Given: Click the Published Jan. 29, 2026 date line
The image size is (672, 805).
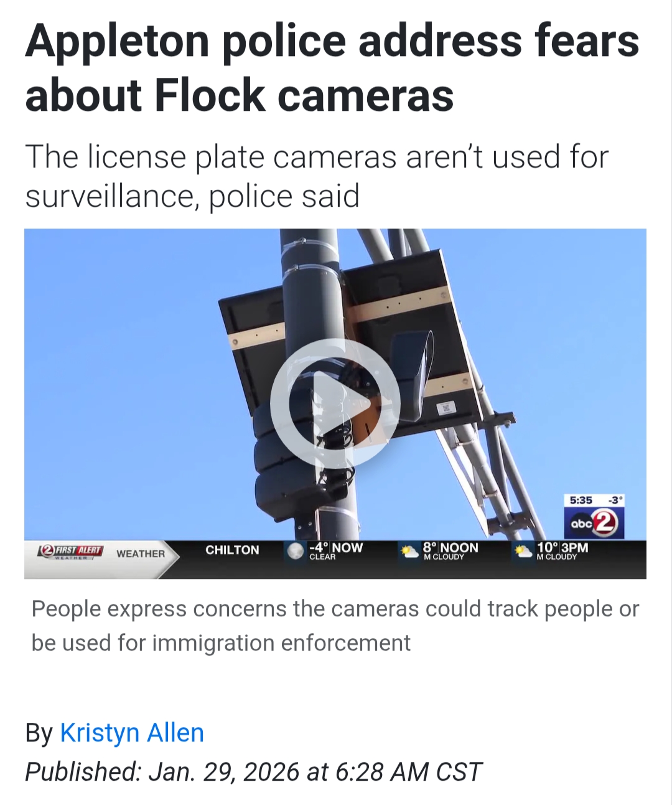Looking at the screenshot, I should tap(253, 772).
